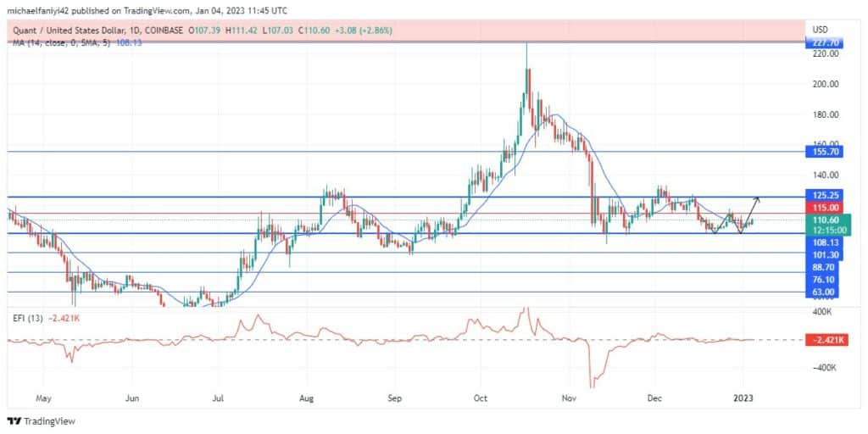Click the TradingView logo at bottom left
Image resolution: width=868 pixels, height=434 pixels.
pos(41,421)
